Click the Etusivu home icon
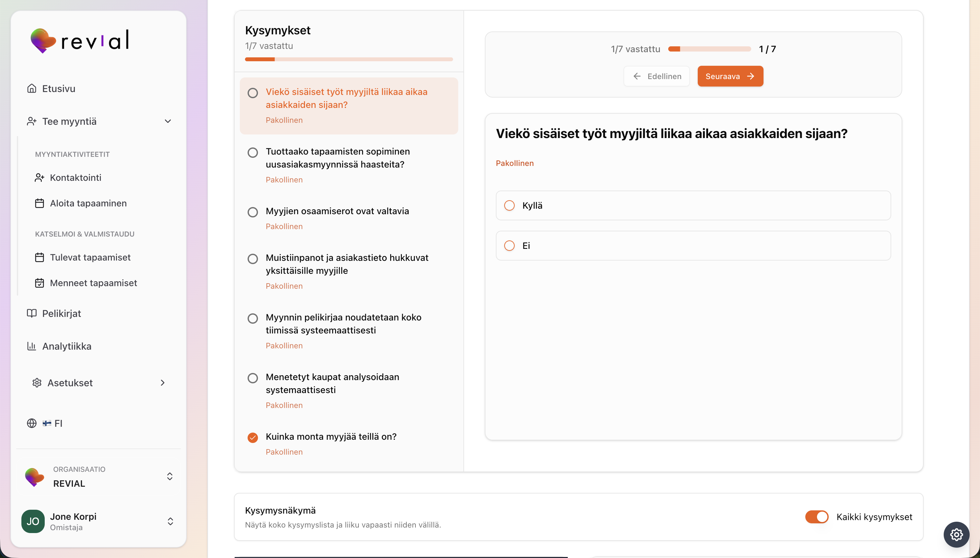The image size is (980, 558). pyautogui.click(x=32, y=88)
